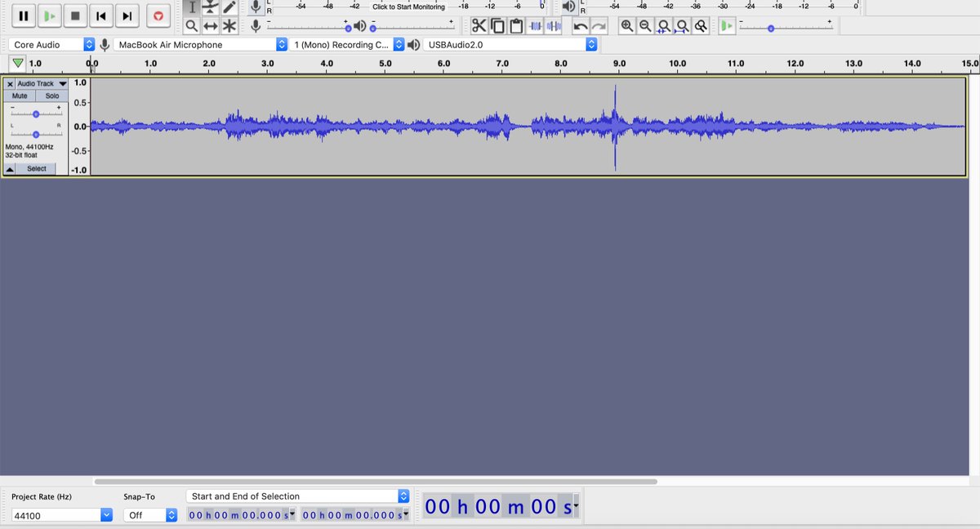Copy the selection with the Copy icon

click(x=497, y=26)
